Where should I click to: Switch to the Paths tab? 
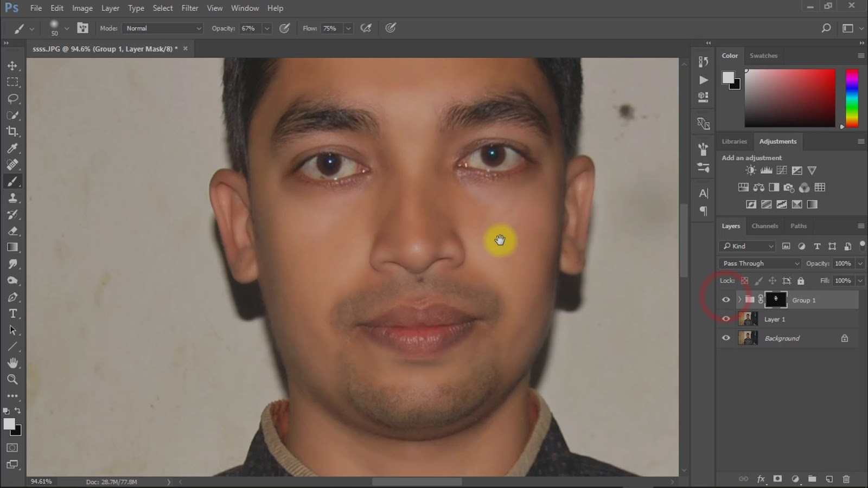click(x=799, y=226)
